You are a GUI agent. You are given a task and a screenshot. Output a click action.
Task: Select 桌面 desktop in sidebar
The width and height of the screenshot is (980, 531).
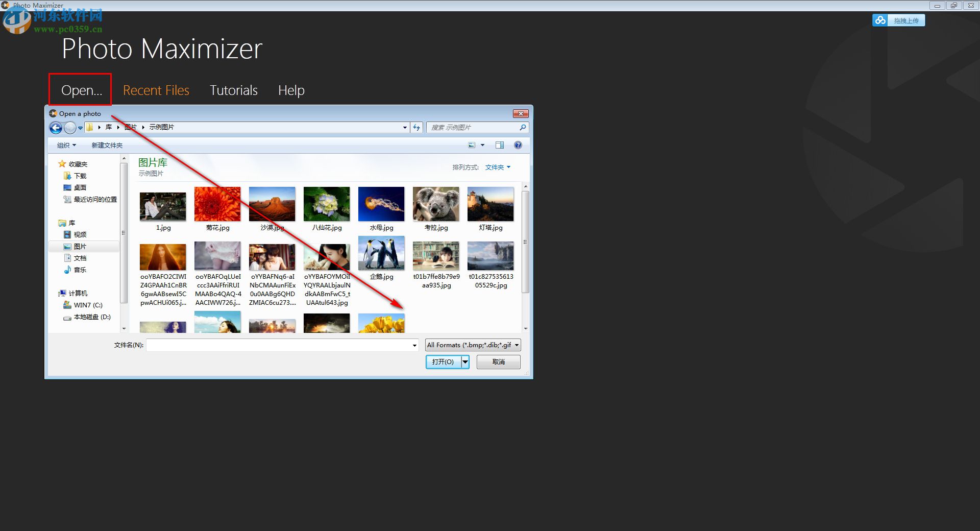75,187
